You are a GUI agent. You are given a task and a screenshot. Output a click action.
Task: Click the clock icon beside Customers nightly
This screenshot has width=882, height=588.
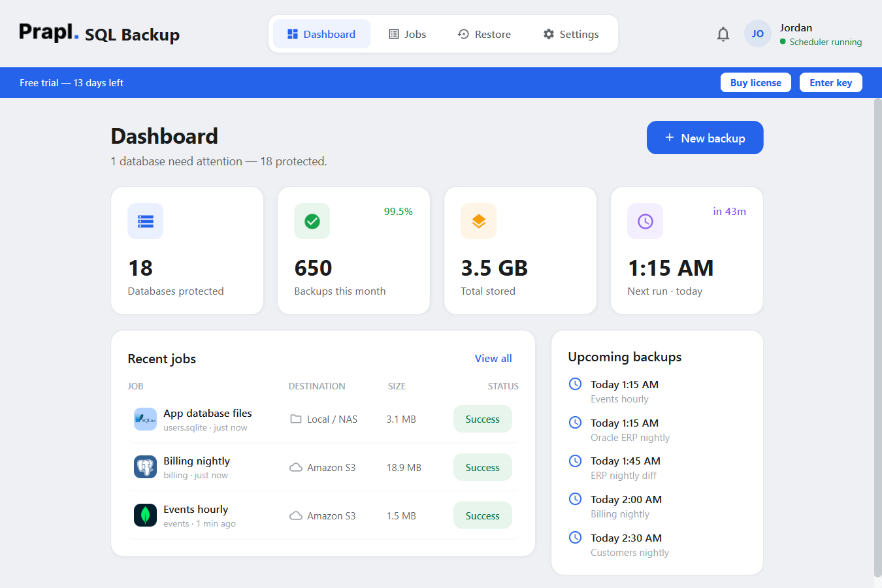pyautogui.click(x=576, y=538)
